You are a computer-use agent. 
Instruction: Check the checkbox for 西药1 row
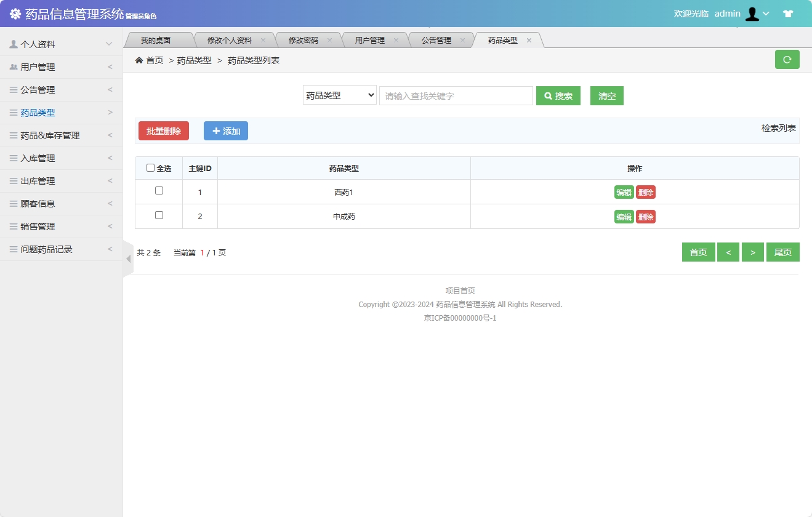158,191
